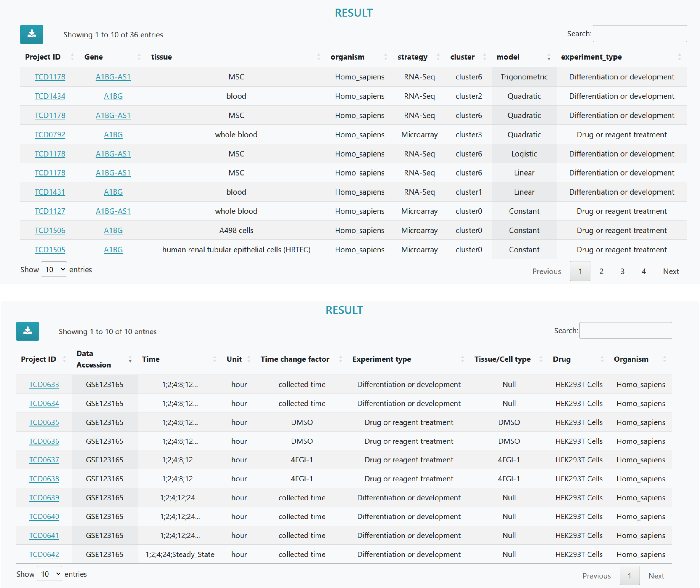
Task: Sort the top table by the tissue column
Action: pyautogui.click(x=161, y=57)
